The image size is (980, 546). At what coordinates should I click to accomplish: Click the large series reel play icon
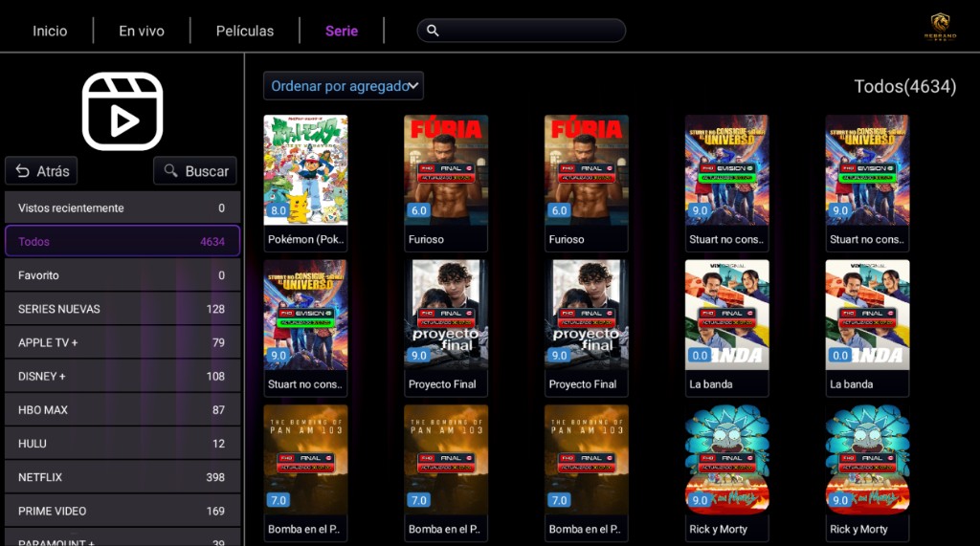[x=122, y=111]
